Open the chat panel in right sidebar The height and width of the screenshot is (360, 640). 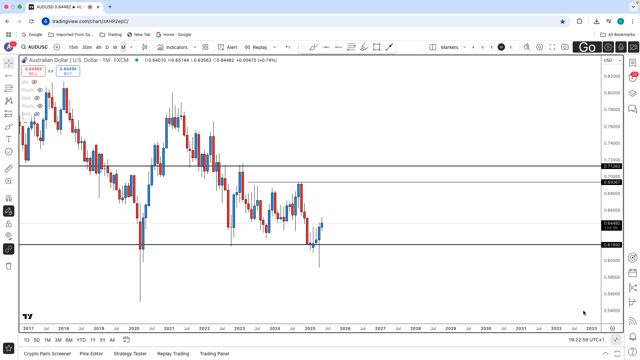tap(632, 109)
